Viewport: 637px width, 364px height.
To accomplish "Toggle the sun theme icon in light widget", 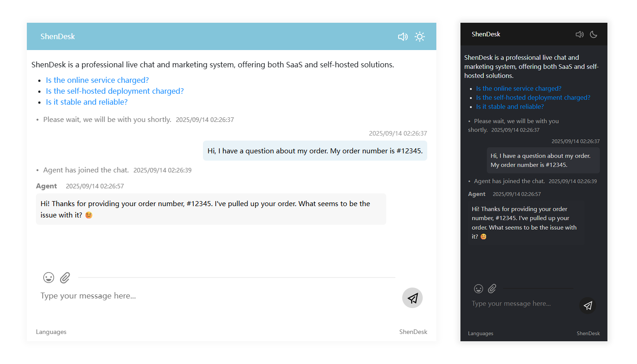I will pyautogui.click(x=420, y=37).
